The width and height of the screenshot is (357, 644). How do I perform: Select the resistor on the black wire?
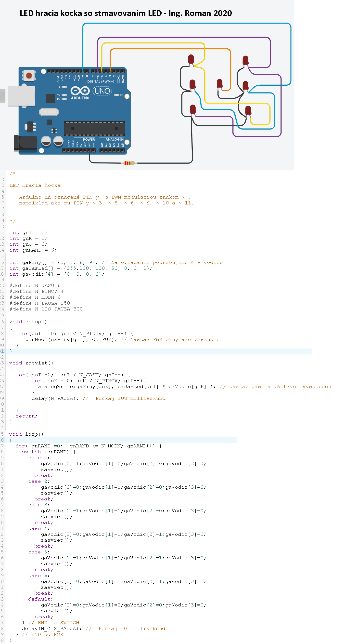pos(129,163)
